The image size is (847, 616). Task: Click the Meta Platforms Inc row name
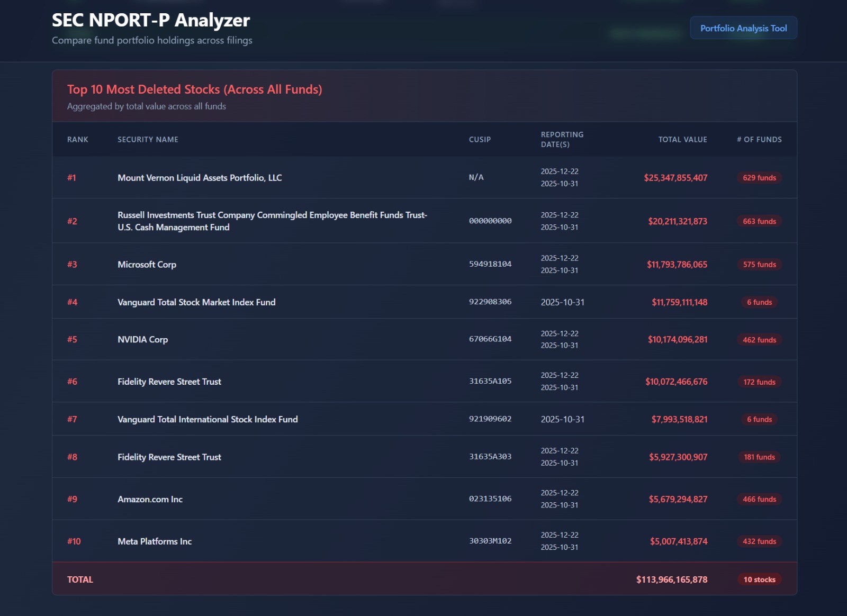click(155, 541)
